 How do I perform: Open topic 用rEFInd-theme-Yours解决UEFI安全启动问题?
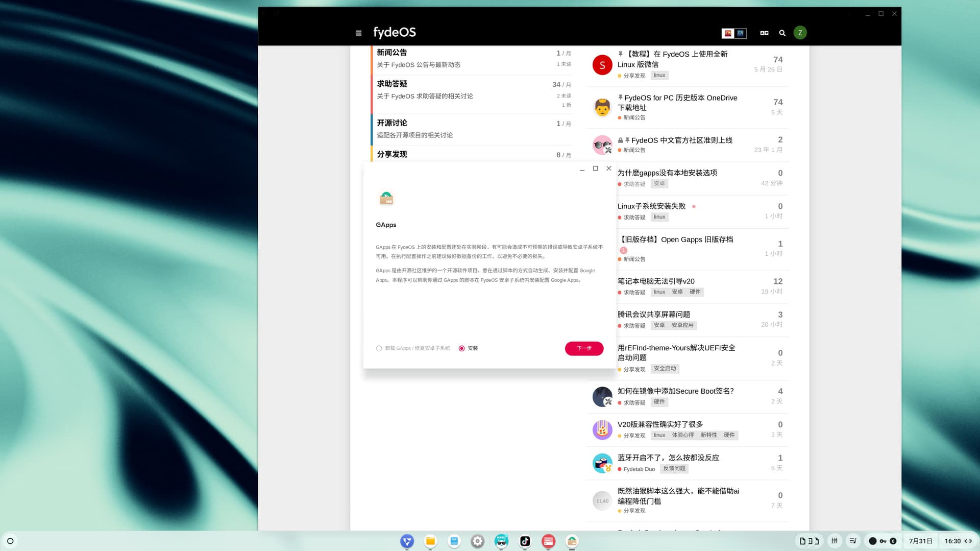tap(676, 352)
